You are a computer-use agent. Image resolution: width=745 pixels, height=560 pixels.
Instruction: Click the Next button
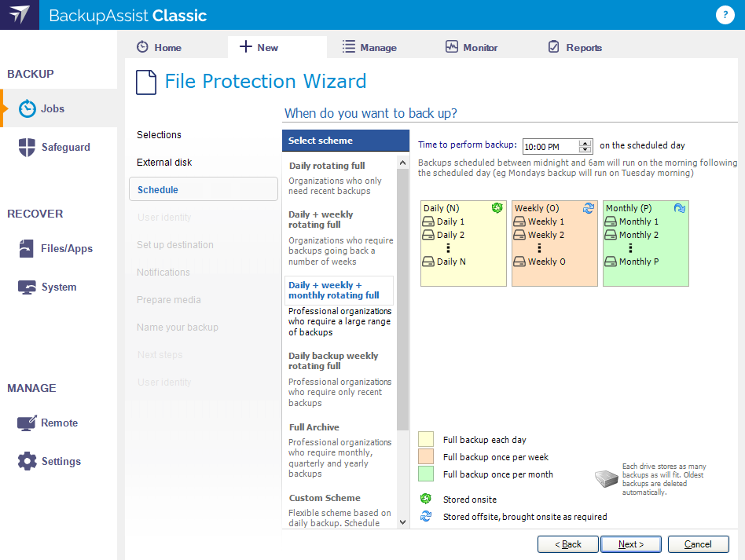631,544
